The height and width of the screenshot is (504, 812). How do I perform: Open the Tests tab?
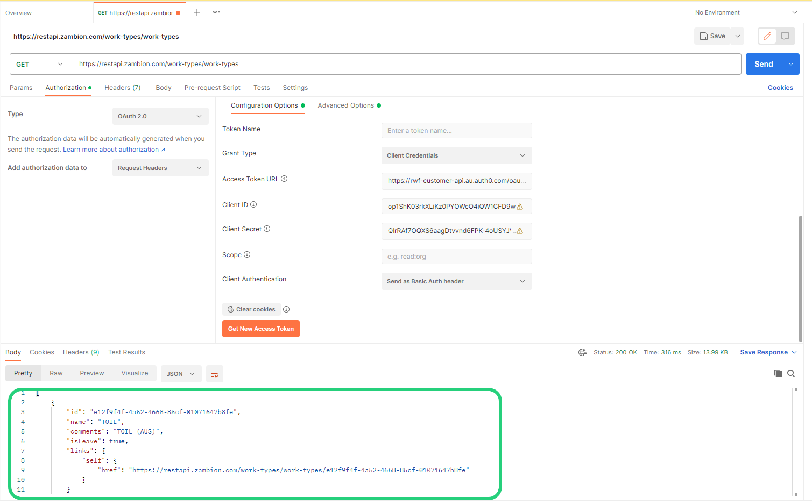coord(262,88)
